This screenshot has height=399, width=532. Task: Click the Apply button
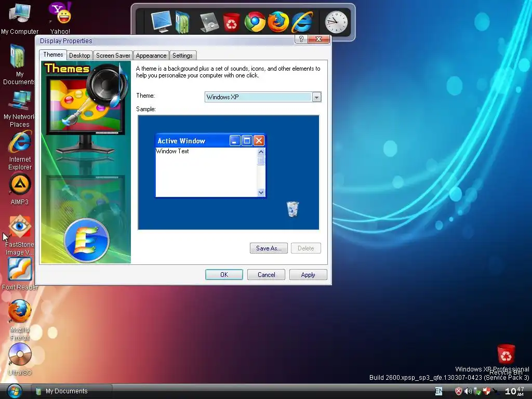[x=308, y=274]
